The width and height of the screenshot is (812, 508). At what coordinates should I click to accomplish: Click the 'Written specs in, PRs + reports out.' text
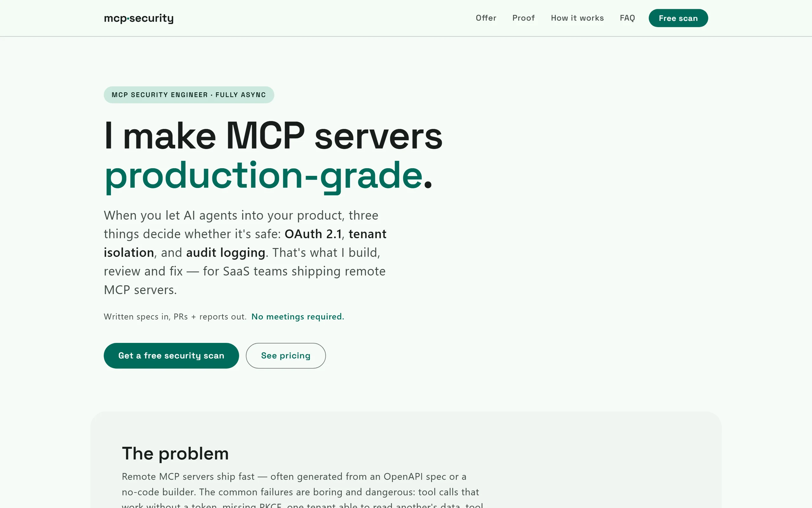click(x=175, y=317)
